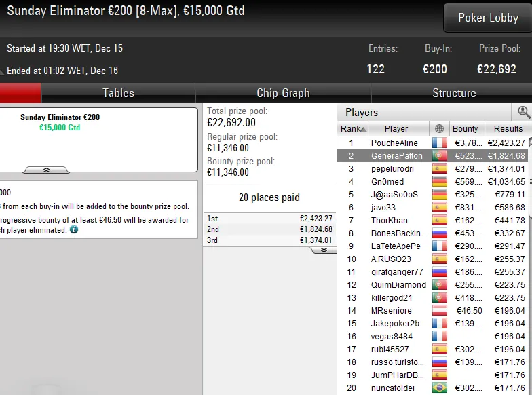
Task: Click the players list vertical scrollbar
Action: tap(531, 177)
